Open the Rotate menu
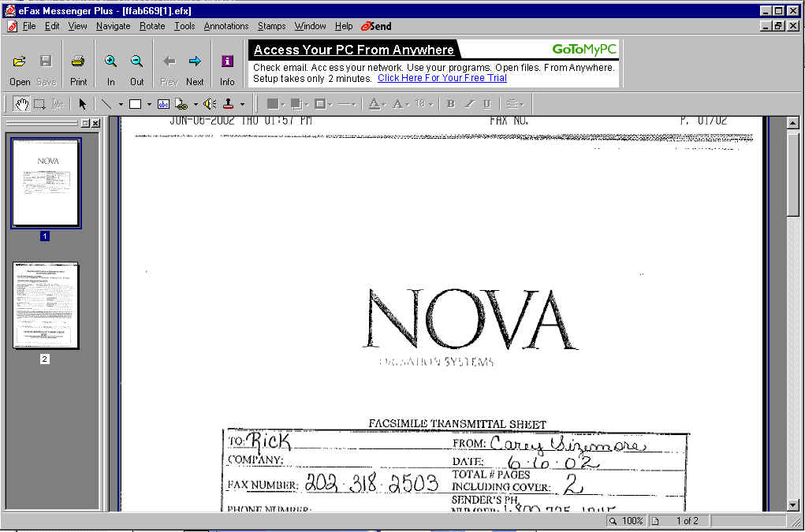805x532 pixels. coord(152,26)
